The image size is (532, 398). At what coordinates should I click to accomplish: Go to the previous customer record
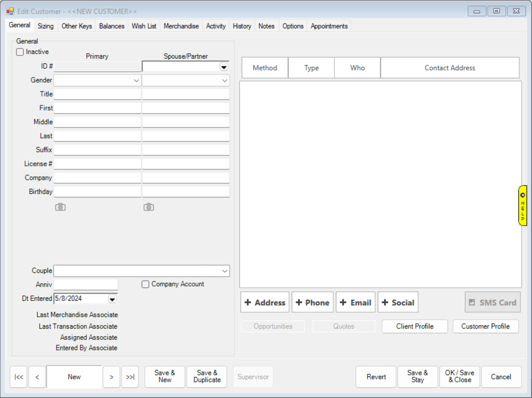(37, 377)
